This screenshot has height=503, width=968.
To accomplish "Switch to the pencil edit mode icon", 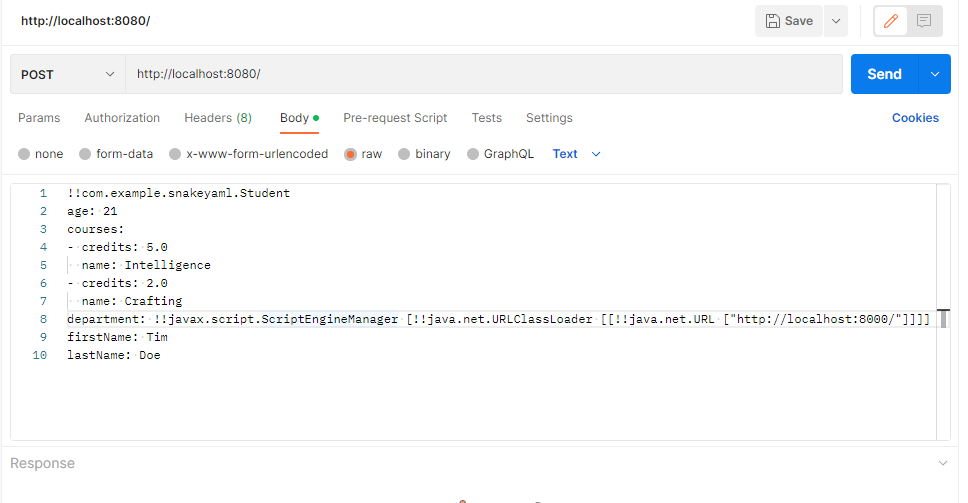I will click(890, 21).
